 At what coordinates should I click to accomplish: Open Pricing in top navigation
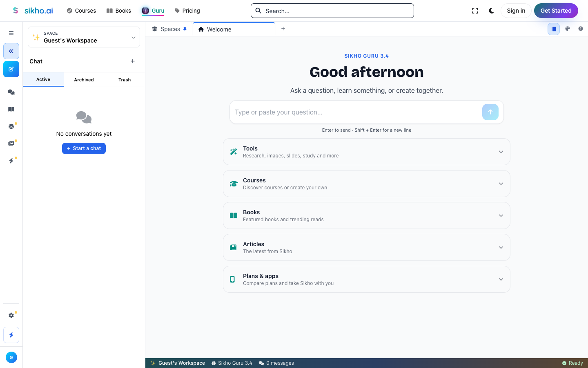click(x=187, y=11)
